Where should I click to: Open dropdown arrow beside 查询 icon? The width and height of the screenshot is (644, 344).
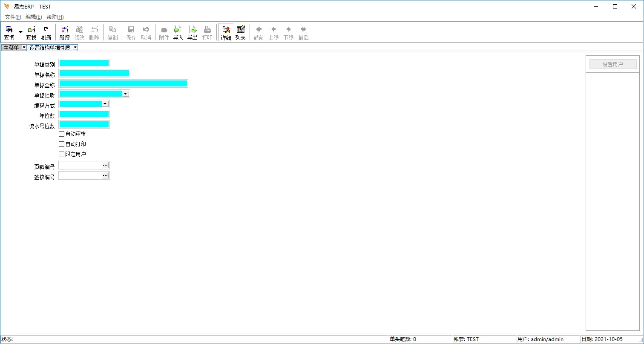click(x=20, y=32)
